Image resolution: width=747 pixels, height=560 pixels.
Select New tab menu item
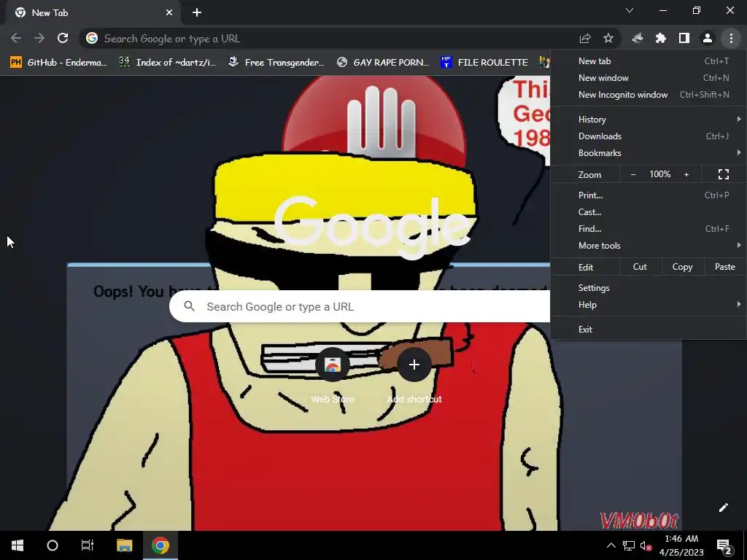(x=649, y=61)
